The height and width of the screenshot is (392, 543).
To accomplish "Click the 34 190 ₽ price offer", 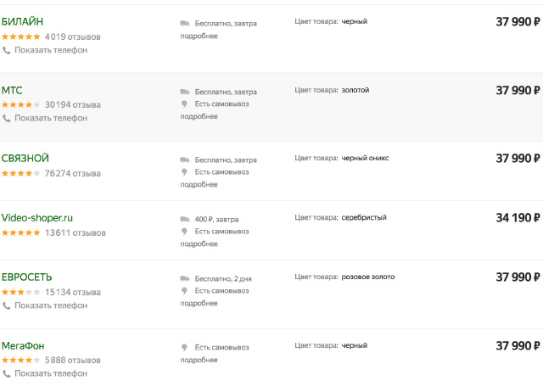I will 518,218.
